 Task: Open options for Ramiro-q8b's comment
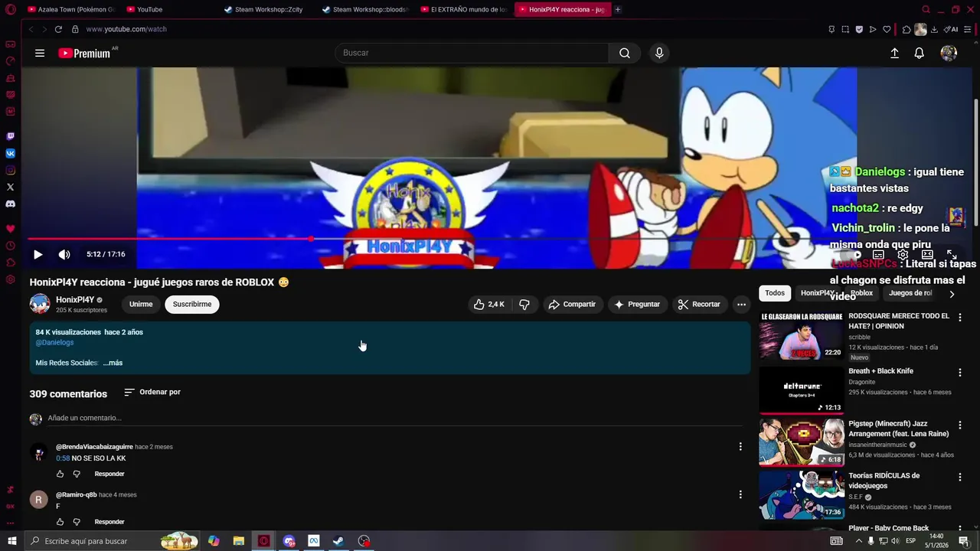[740, 494]
